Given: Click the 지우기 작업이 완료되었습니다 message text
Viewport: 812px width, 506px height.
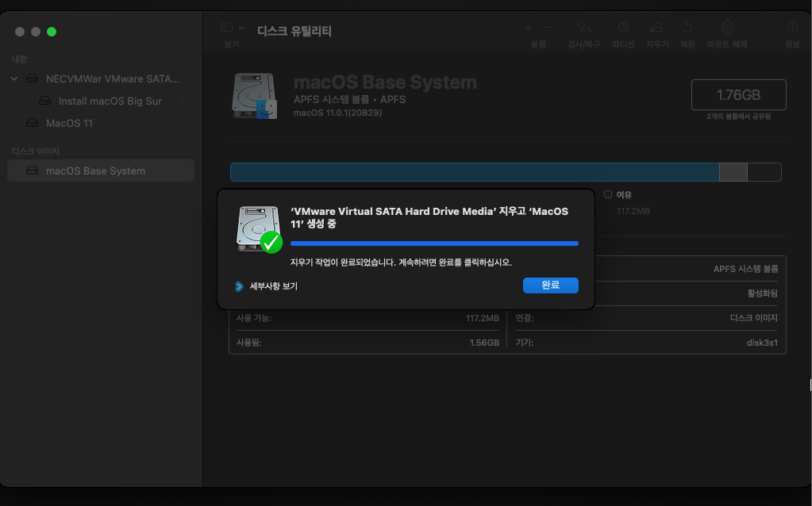Looking at the screenshot, I should pyautogui.click(x=401, y=263).
